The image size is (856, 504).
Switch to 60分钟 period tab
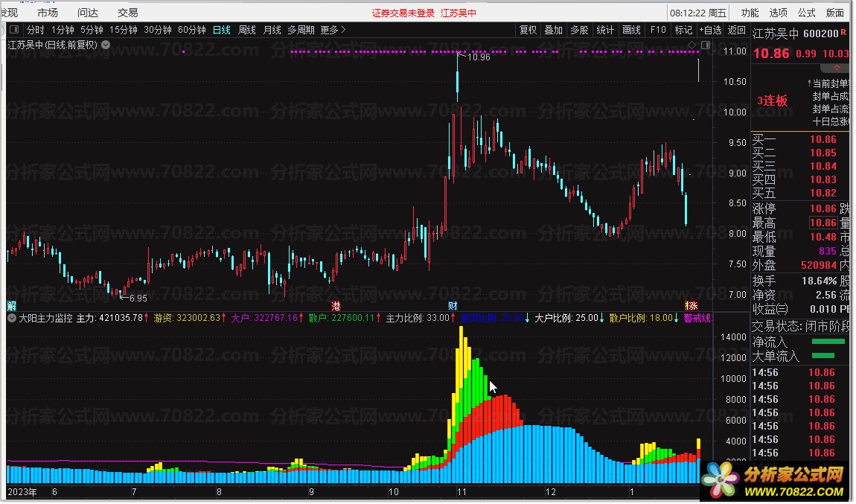tap(192, 30)
